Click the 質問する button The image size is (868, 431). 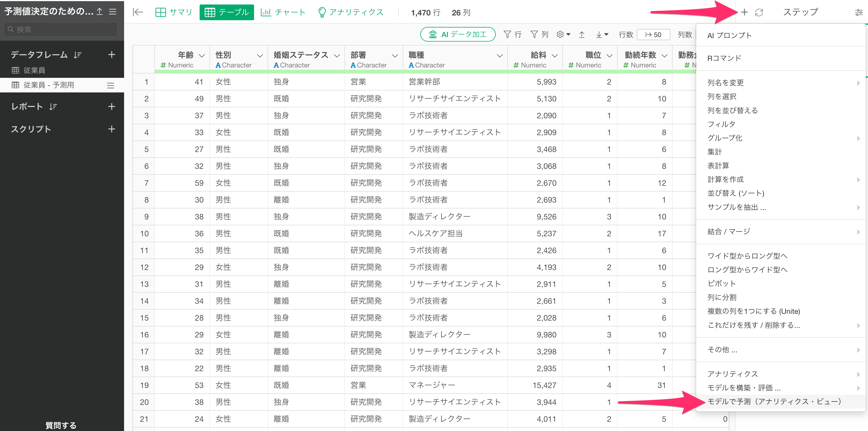(61, 425)
